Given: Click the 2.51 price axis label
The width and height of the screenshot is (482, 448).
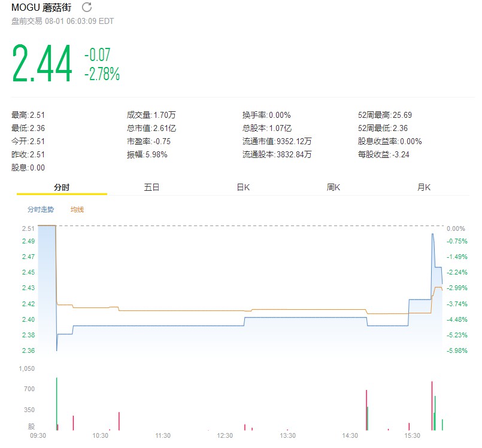Looking at the screenshot, I should tap(28, 228).
